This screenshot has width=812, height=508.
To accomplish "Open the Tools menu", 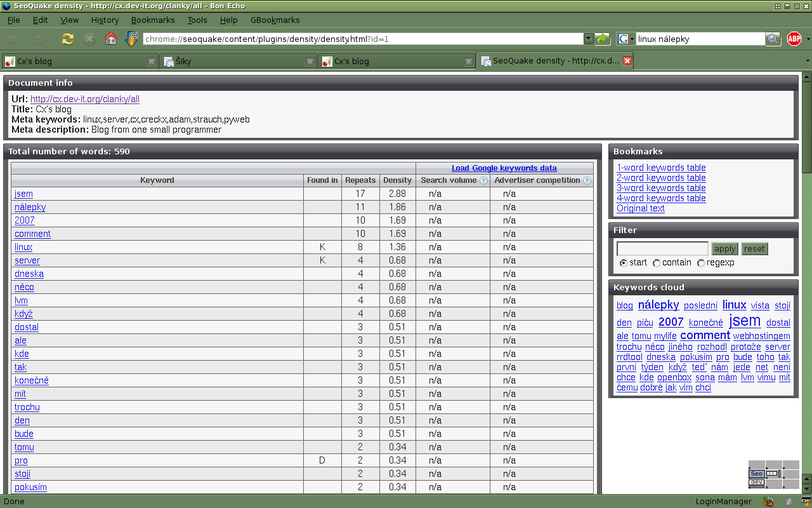I will coord(197,20).
